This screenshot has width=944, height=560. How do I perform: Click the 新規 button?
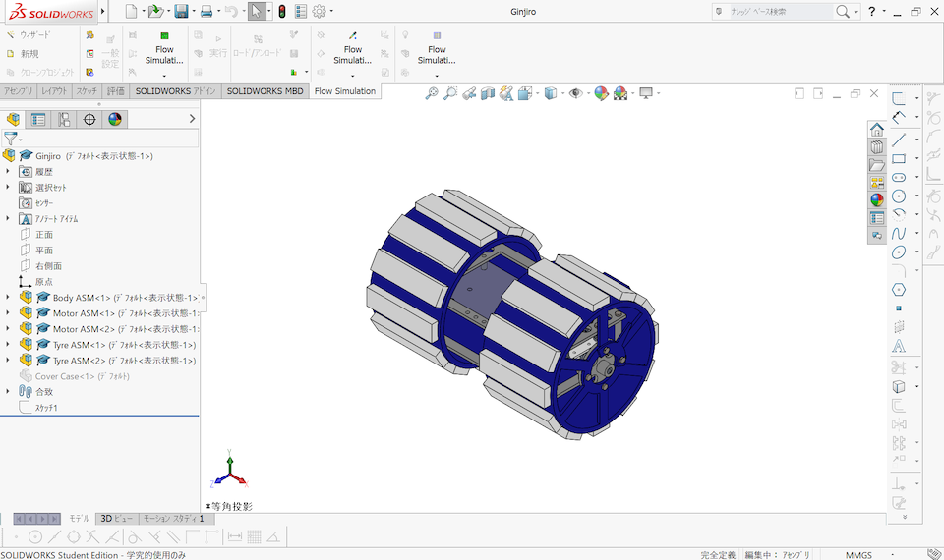23,53
